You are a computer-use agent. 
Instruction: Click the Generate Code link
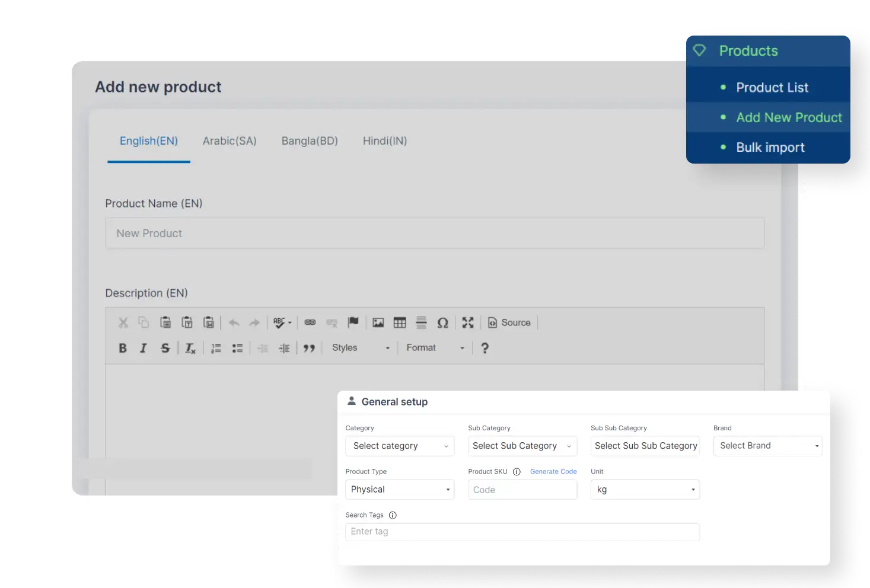click(x=553, y=471)
